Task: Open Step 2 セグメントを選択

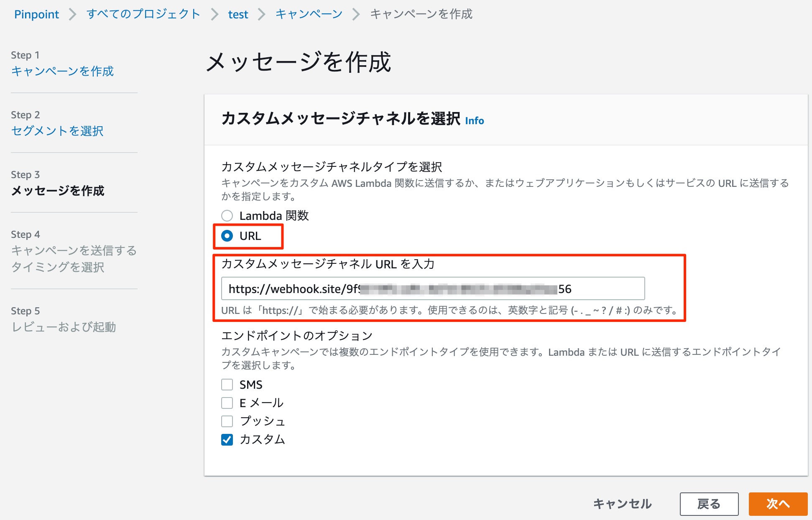Action: point(57,131)
